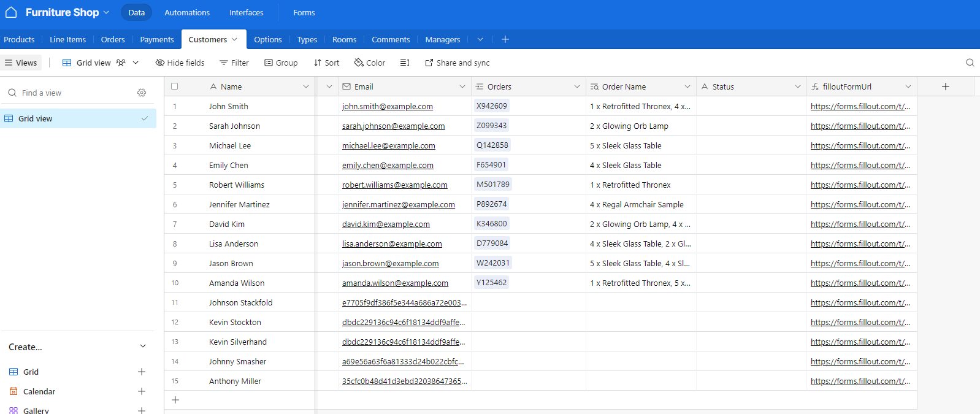Switch to the Data tab
980x414 pixels.
pyautogui.click(x=137, y=12)
